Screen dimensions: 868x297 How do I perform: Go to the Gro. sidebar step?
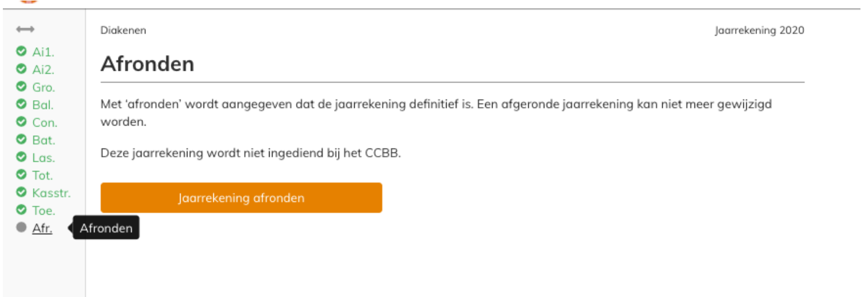click(44, 87)
